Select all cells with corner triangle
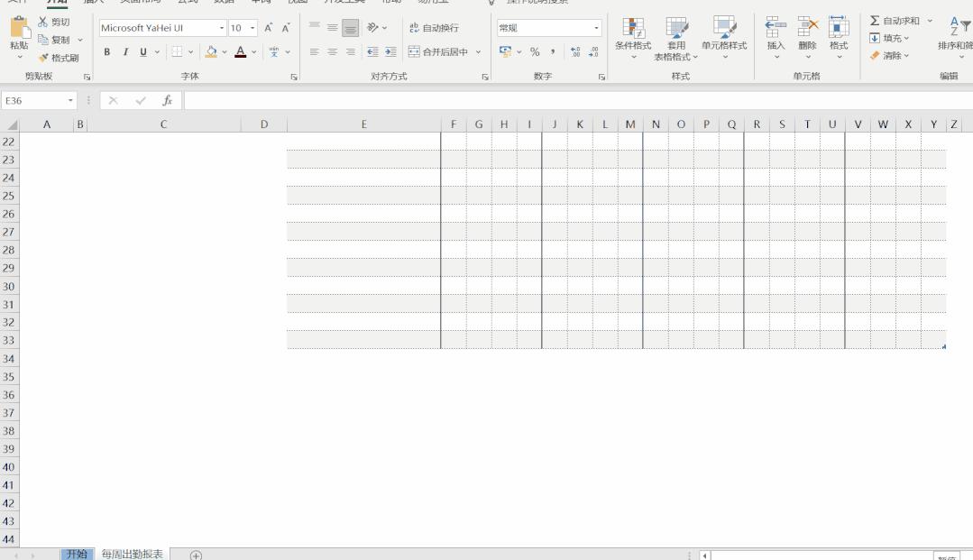973x560 pixels. tap(11, 124)
